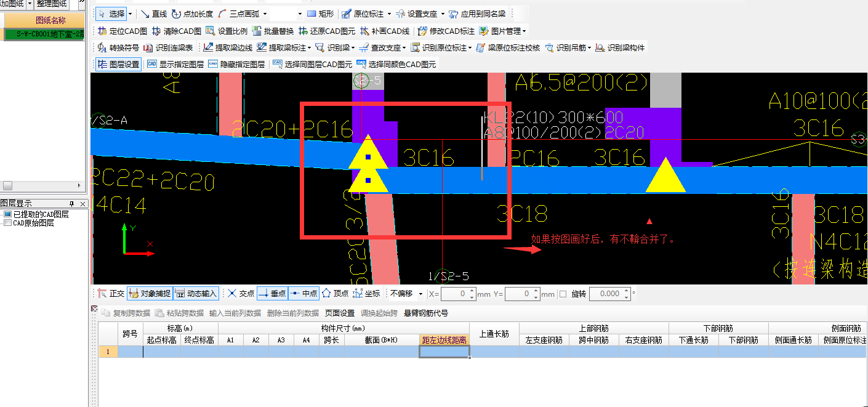Click 悬臂钢筋代号 cantilever rebar code
Image resolution: width=868 pixels, height=407 pixels.
pyautogui.click(x=426, y=313)
